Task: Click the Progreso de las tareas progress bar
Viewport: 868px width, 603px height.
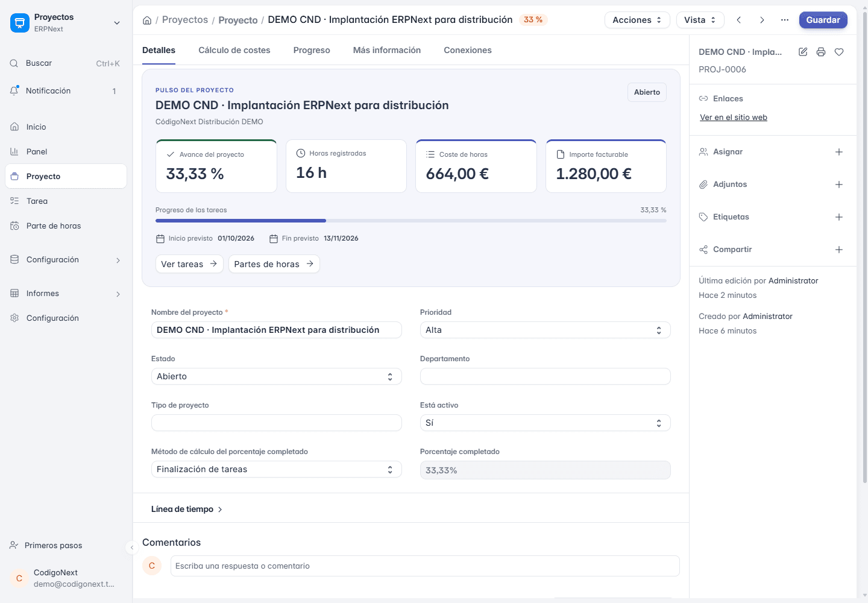Action: click(x=411, y=221)
